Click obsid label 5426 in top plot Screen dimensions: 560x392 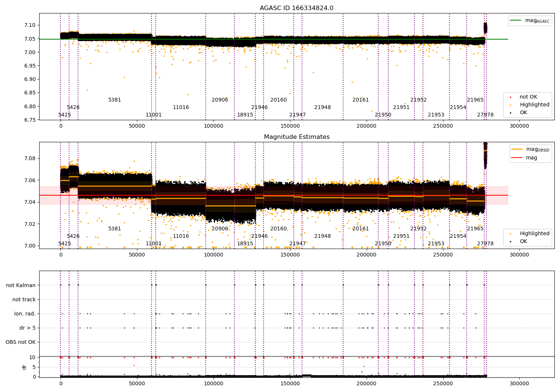coord(73,108)
